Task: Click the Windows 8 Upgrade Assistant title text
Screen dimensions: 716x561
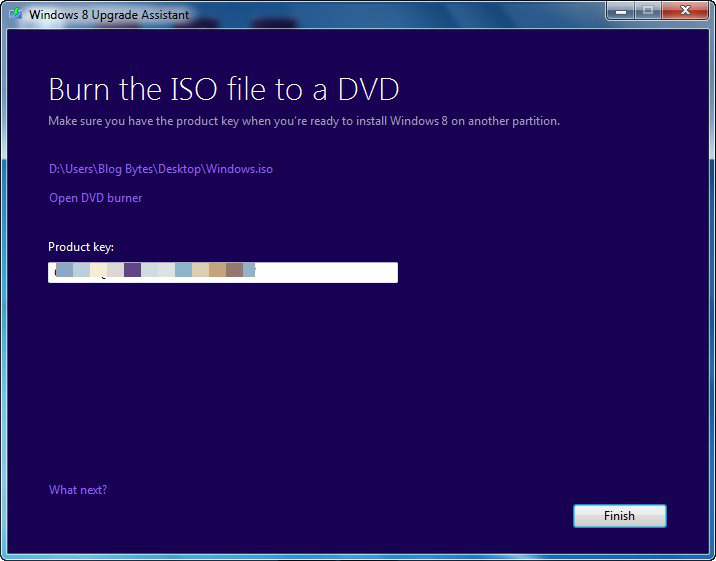Action: 109,15
